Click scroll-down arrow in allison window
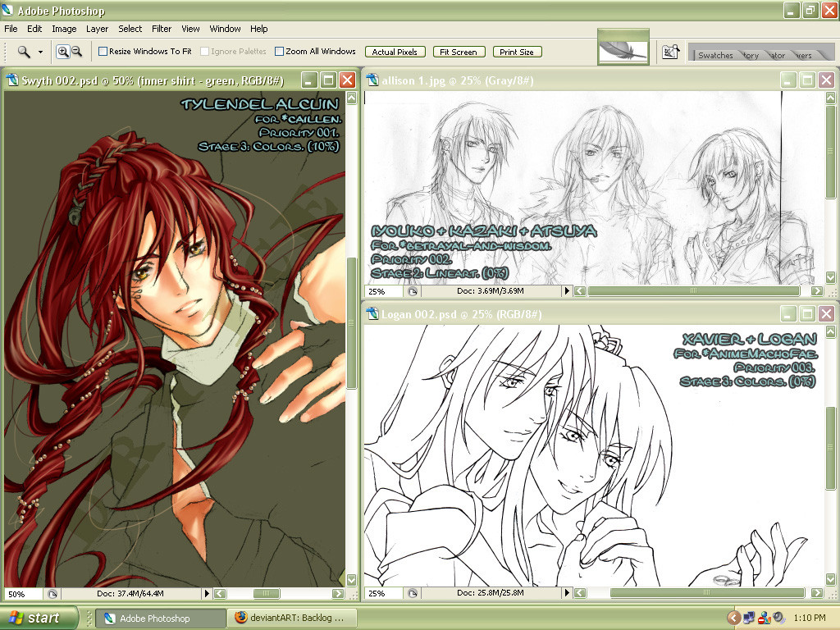This screenshot has width=840, height=630. (831, 277)
